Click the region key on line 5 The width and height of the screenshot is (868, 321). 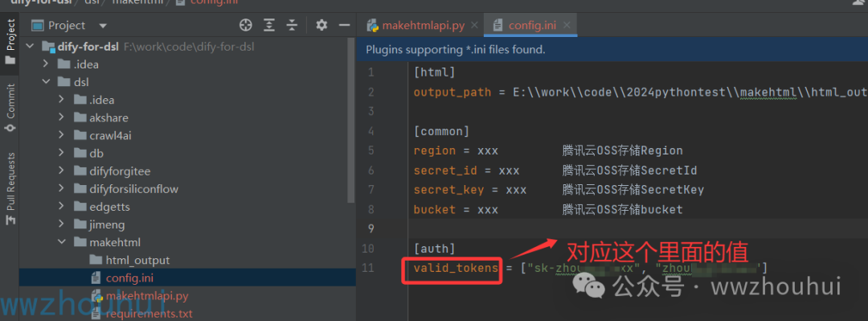pyautogui.click(x=435, y=150)
